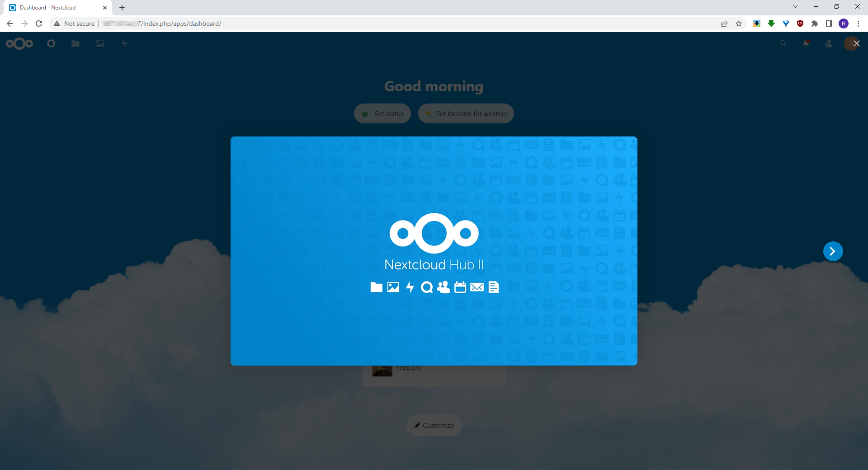
Task: Advance to next welcome slide
Action: click(833, 251)
